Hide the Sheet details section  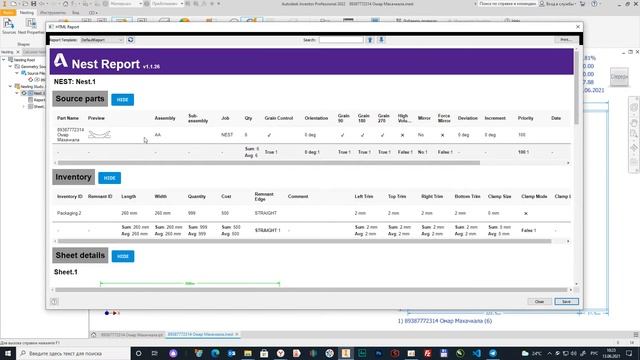click(123, 256)
